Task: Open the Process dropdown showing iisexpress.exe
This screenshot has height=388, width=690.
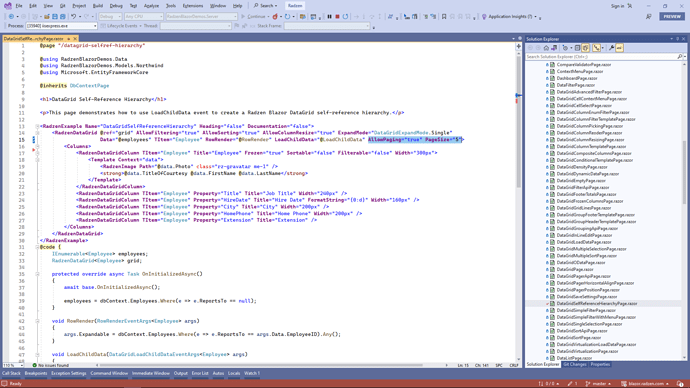Action: coord(62,26)
